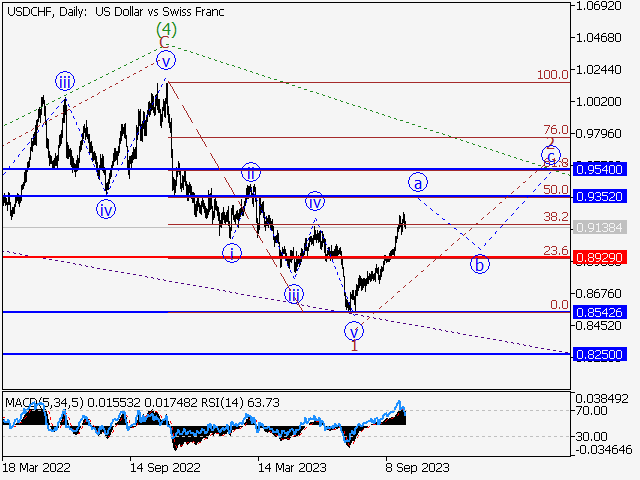Select the circled a wave label

coord(418,182)
